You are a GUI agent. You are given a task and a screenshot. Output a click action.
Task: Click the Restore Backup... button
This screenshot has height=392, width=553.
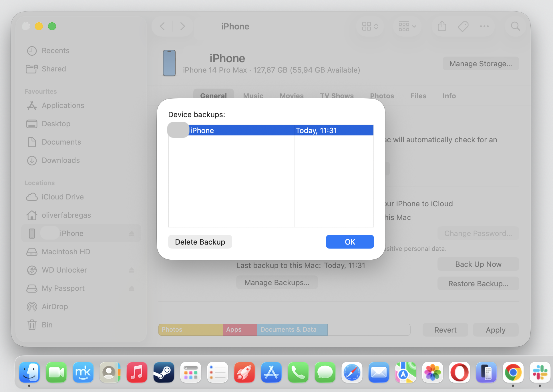(x=478, y=283)
